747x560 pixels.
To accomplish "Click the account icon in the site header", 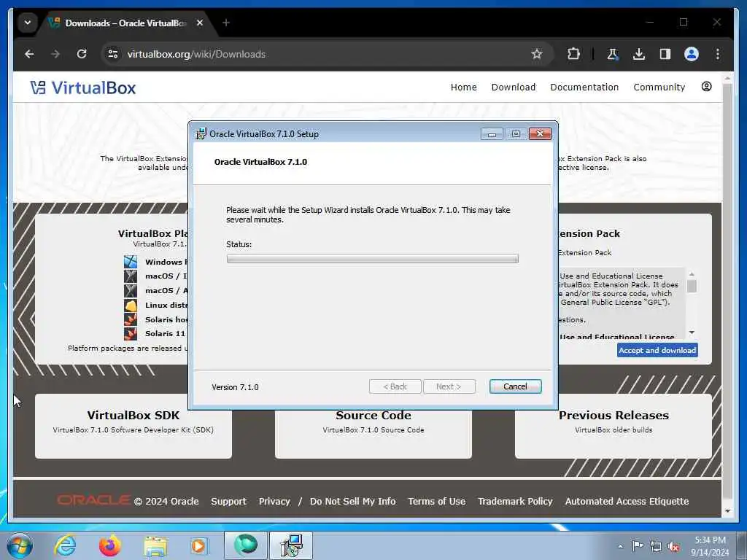I will click(706, 86).
